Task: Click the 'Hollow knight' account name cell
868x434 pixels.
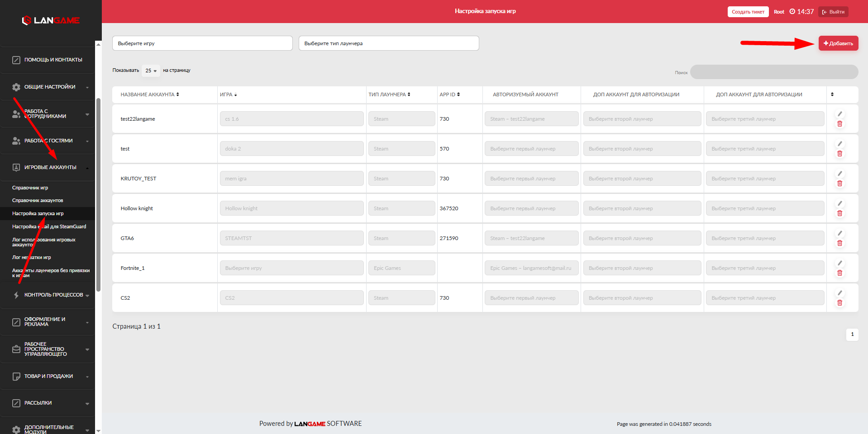Action: tap(137, 208)
